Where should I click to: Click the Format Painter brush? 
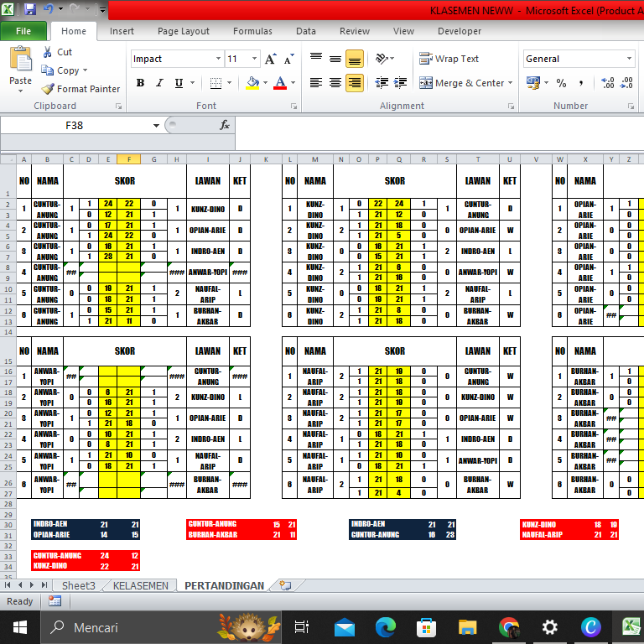click(x=48, y=89)
